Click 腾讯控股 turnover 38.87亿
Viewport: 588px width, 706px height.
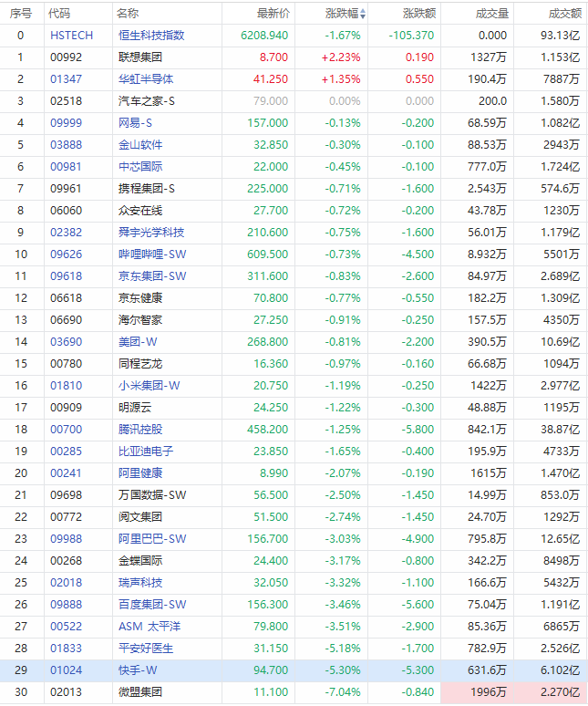pos(560,430)
